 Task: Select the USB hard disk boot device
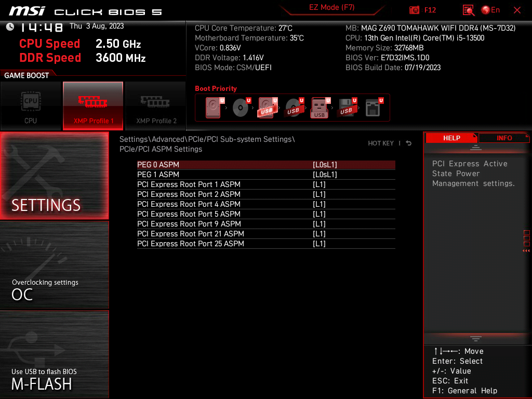(x=266, y=108)
